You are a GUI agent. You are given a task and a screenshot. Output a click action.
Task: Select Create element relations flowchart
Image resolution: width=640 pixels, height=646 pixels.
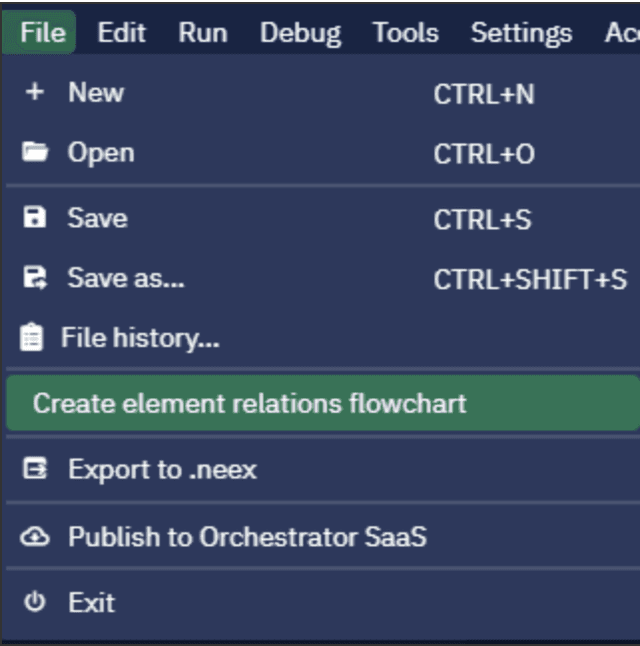323,403
